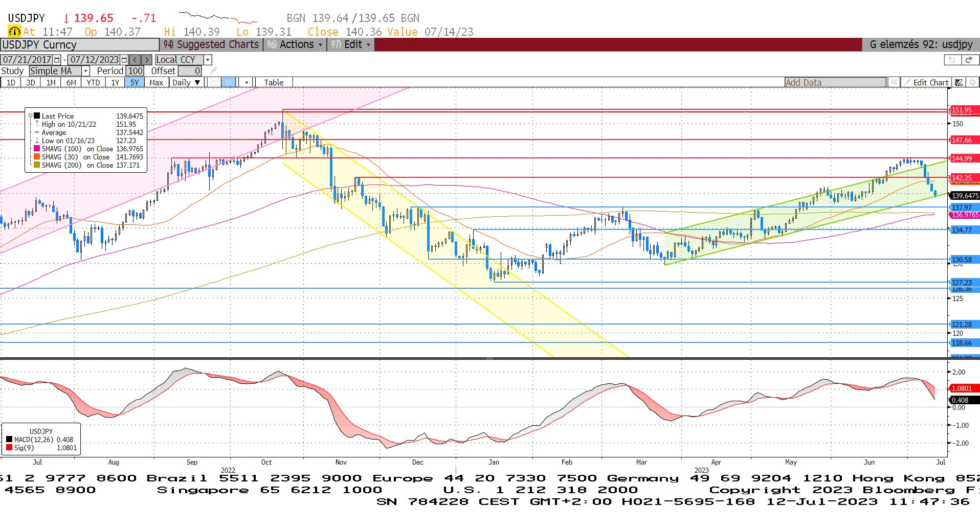The width and height of the screenshot is (980, 530).
Task: Click the 121.28 price level label
Action: click(964, 325)
